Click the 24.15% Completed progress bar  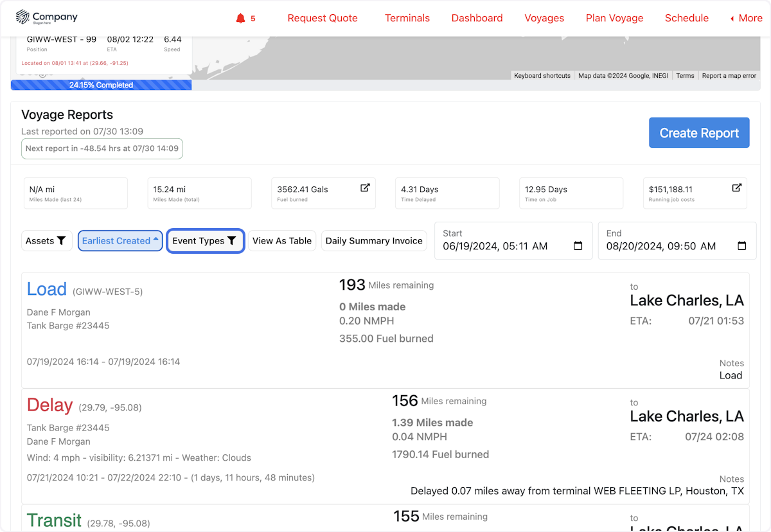(x=100, y=84)
